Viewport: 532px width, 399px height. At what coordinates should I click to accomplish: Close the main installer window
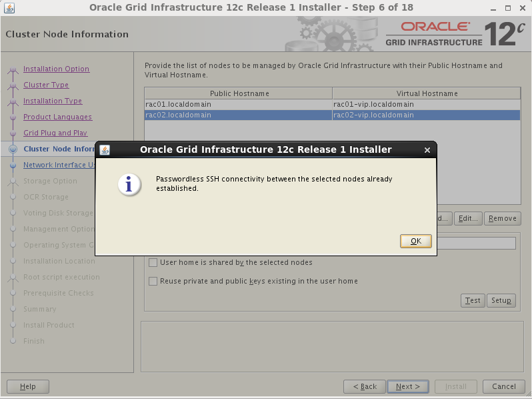(523, 8)
